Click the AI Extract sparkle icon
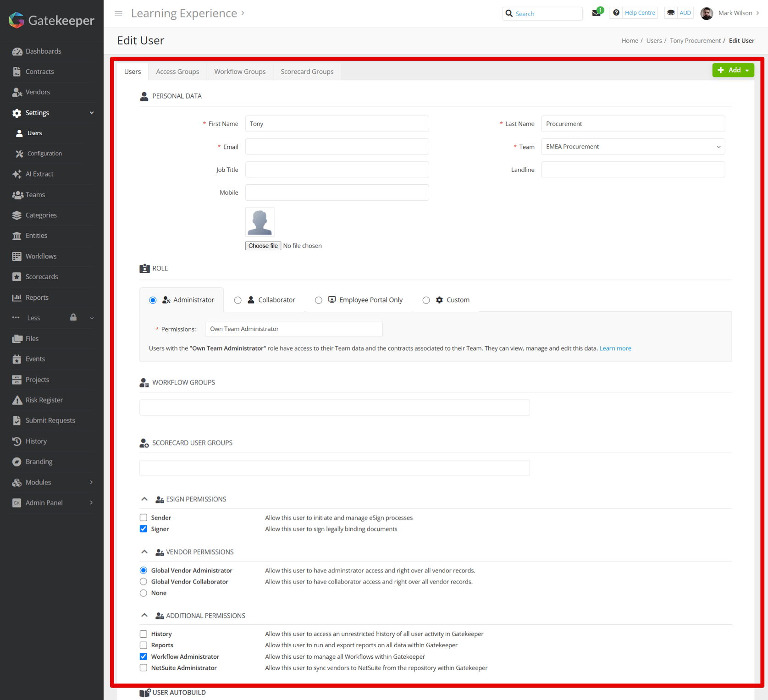Viewport: 768px width, 700px height. point(17,174)
